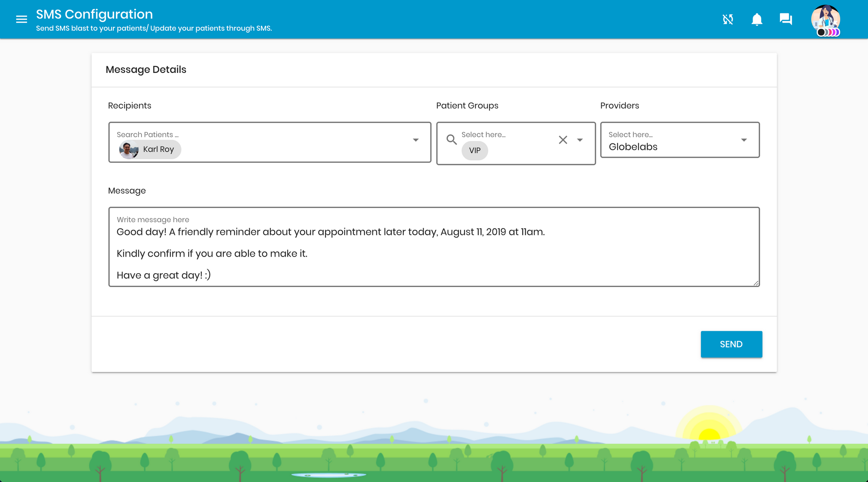Image resolution: width=868 pixels, height=482 pixels.
Task: Expand the Patient Groups dropdown arrow
Action: tap(580, 140)
